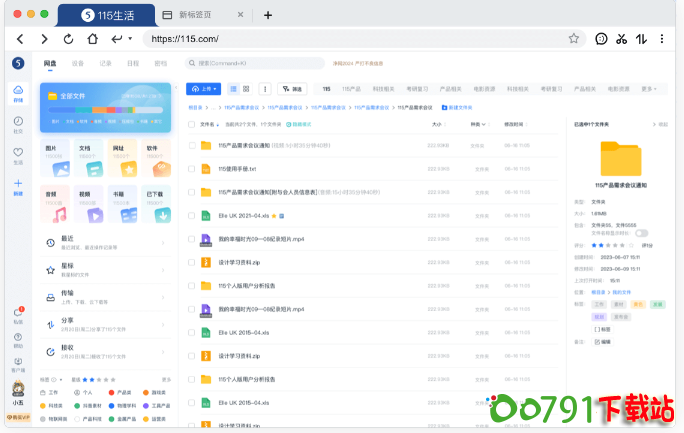This screenshot has height=433, width=684.
Task: Switch to grid view icon
Action: pos(246,89)
